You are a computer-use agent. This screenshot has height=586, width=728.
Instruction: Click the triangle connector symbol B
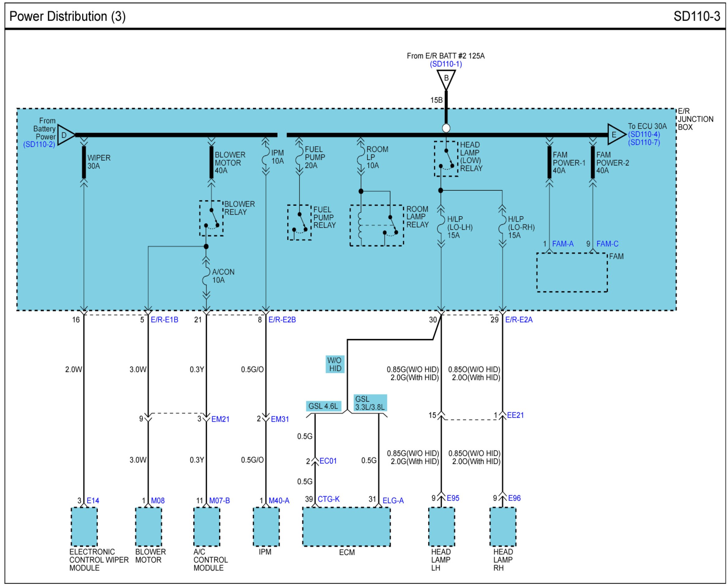[446, 78]
